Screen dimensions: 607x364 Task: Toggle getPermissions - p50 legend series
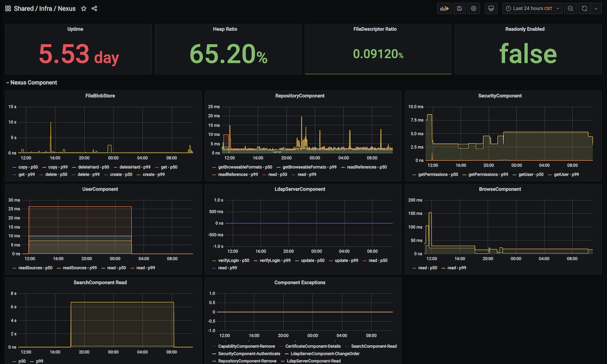[438, 174]
